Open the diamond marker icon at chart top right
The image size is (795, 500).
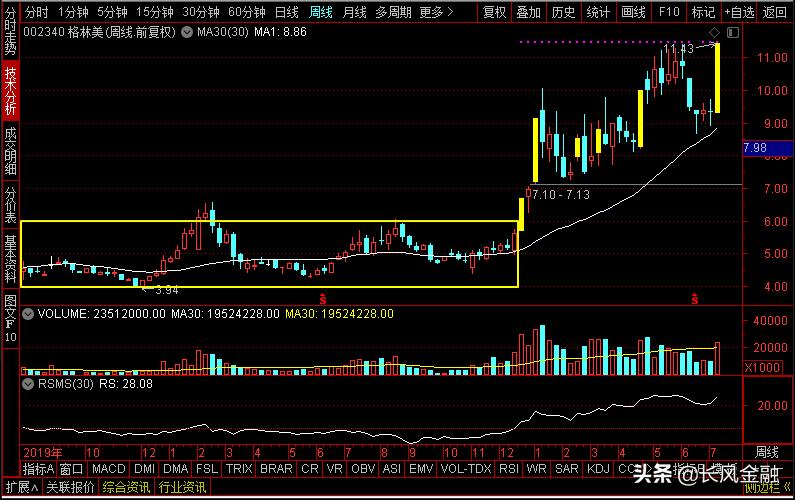pyautogui.click(x=714, y=32)
